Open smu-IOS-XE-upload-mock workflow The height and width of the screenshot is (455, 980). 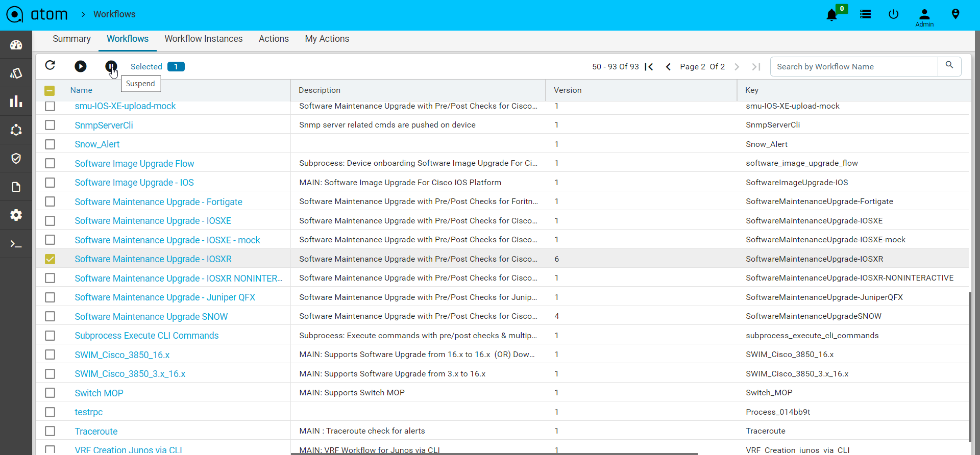pyautogui.click(x=125, y=106)
